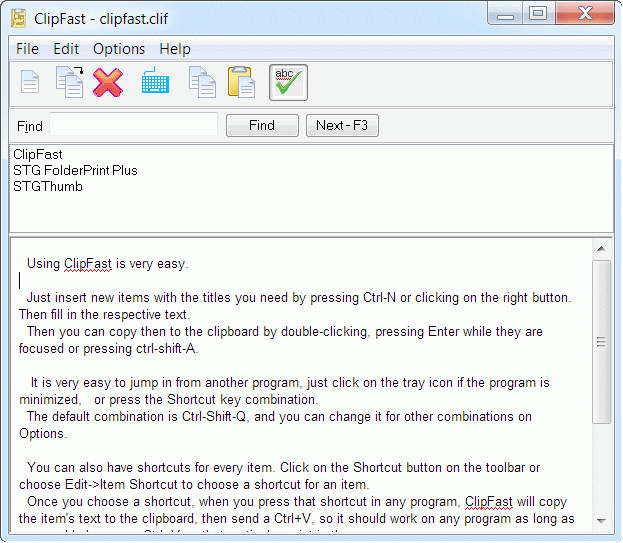Click the Find button

click(x=262, y=126)
